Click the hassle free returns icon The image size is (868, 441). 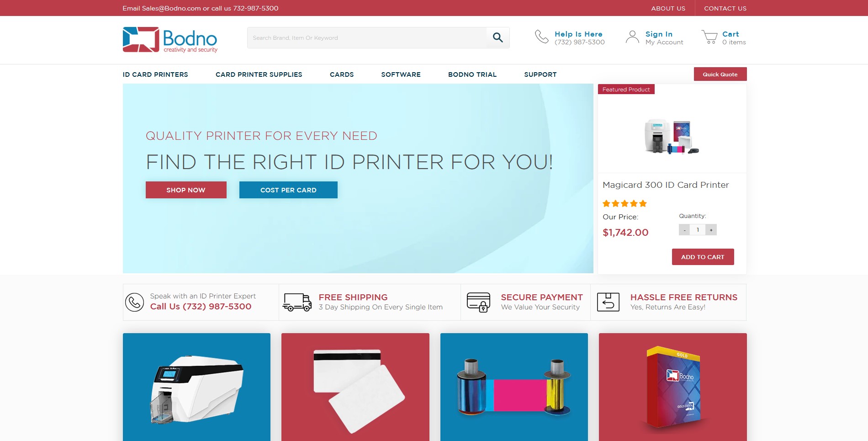[x=608, y=302]
